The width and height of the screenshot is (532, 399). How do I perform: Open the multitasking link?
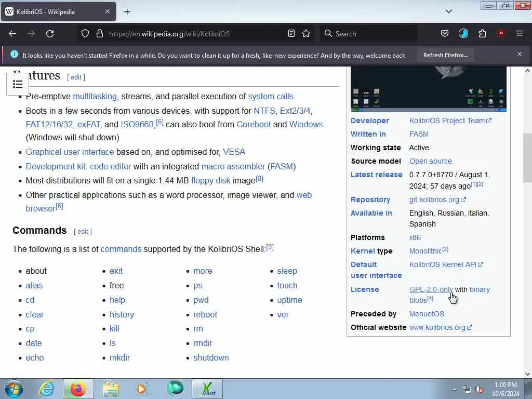tap(95, 96)
